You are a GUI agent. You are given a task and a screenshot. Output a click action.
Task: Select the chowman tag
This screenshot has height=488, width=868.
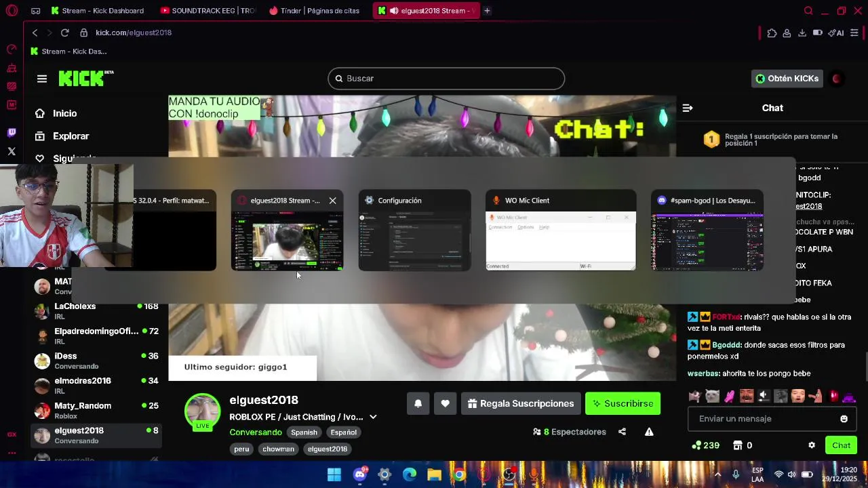(278, 449)
